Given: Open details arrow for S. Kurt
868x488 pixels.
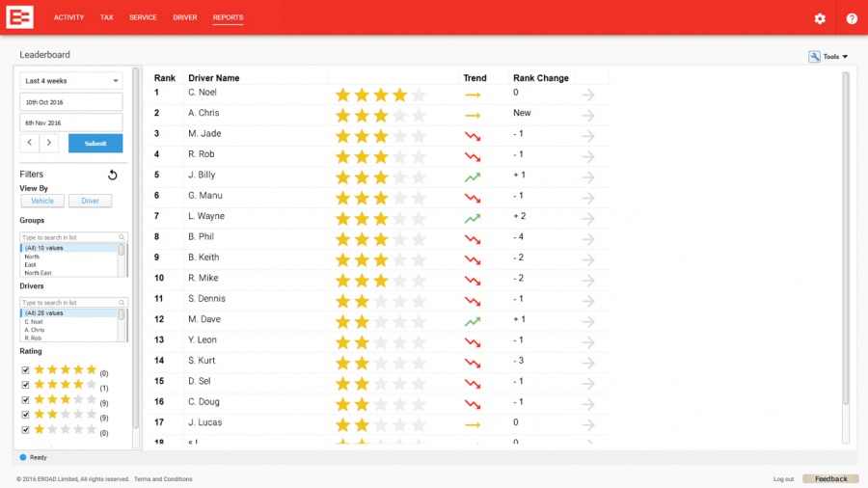Looking at the screenshot, I should pyautogui.click(x=588, y=363).
